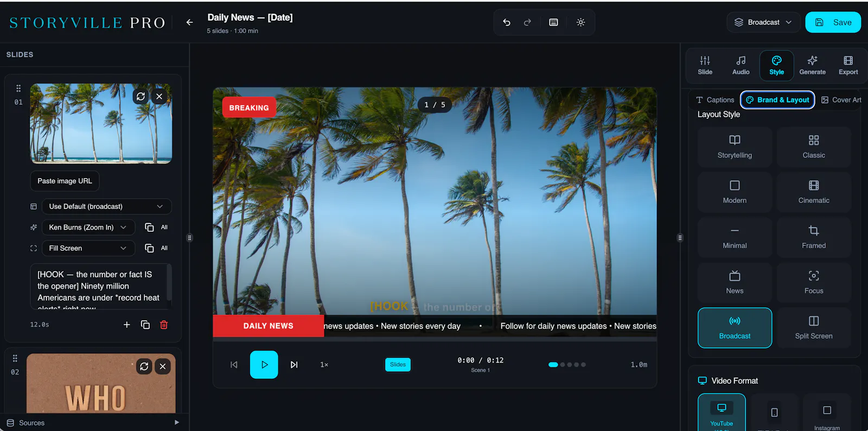
Task: Duplicate slide 01
Action: click(145, 325)
